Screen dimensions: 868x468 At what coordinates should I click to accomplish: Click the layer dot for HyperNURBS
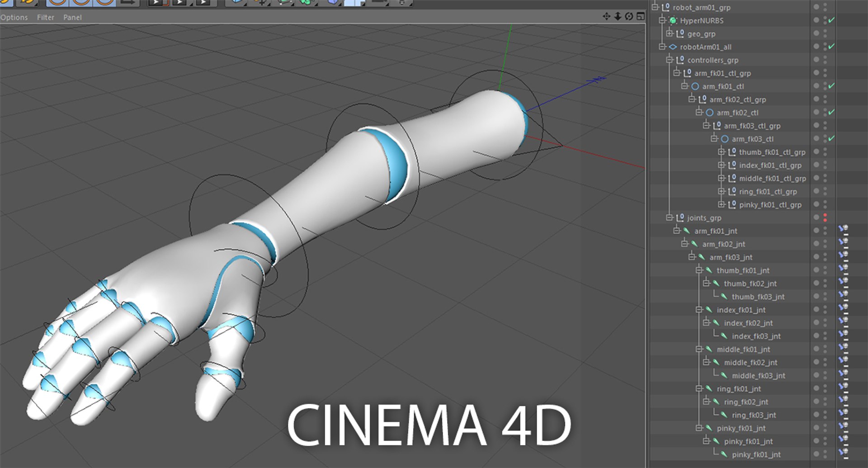point(816,20)
